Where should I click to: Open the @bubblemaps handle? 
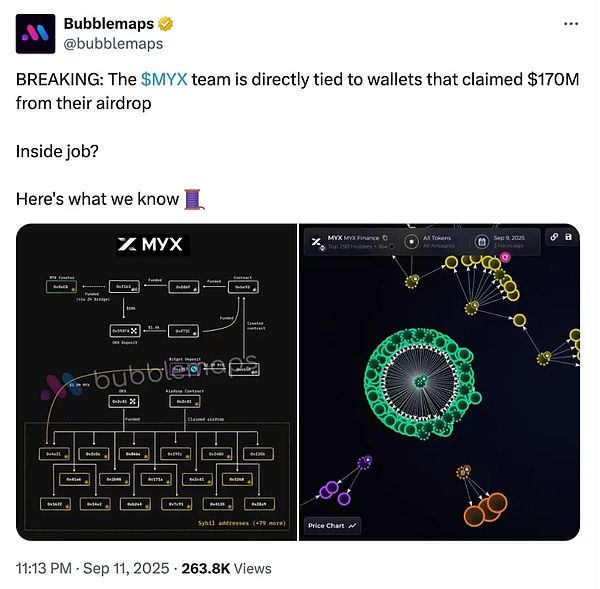pos(113,44)
